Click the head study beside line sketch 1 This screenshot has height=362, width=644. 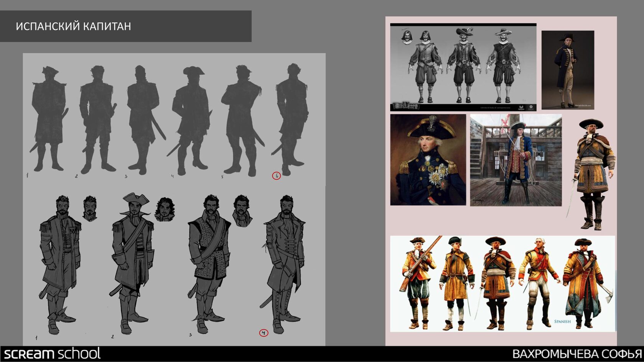pyautogui.click(x=90, y=208)
